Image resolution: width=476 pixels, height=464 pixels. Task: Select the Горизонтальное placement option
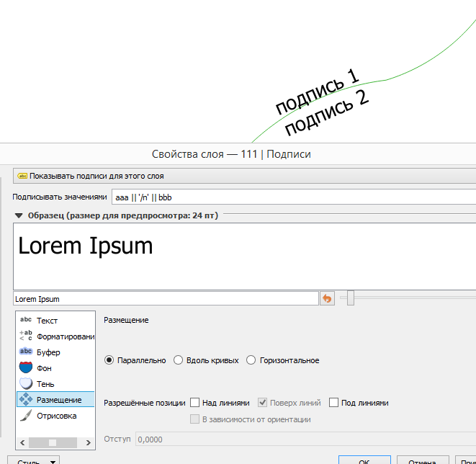282,360
